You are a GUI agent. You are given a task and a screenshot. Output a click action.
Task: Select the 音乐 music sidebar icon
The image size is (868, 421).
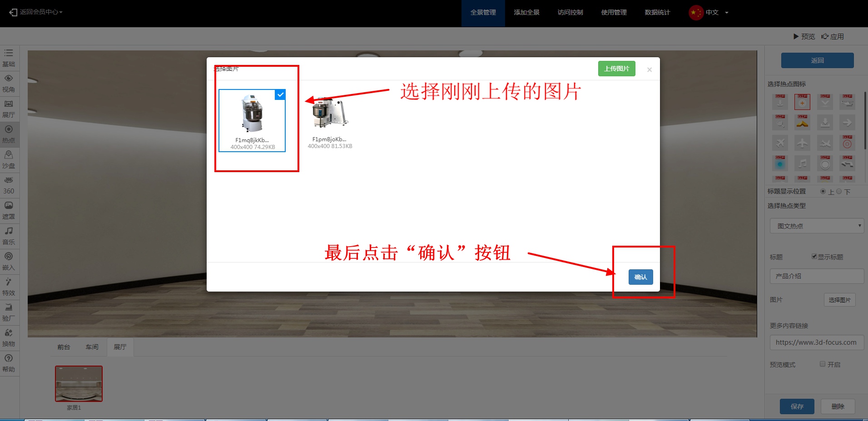click(x=9, y=236)
